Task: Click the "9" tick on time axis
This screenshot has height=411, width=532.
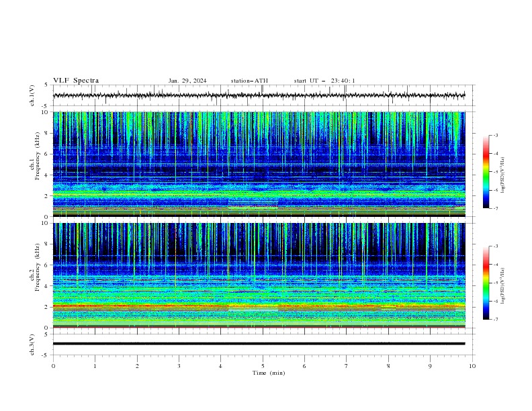Action: 430,366
